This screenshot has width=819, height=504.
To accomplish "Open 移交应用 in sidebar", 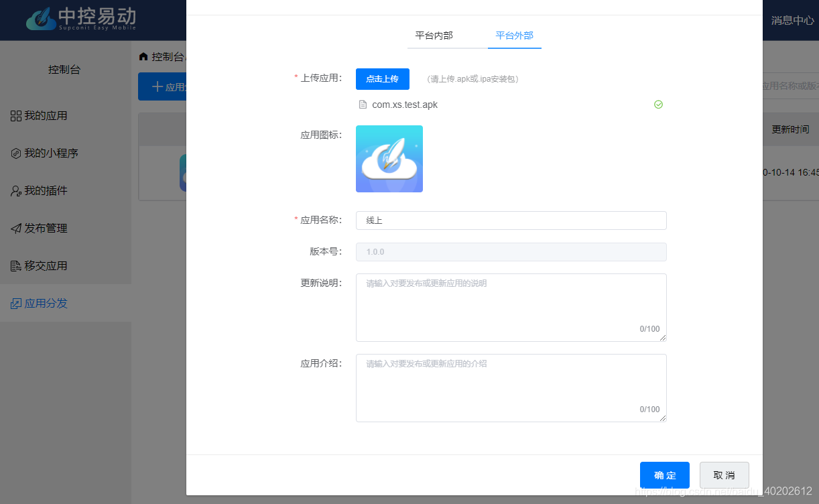I will [x=66, y=266].
